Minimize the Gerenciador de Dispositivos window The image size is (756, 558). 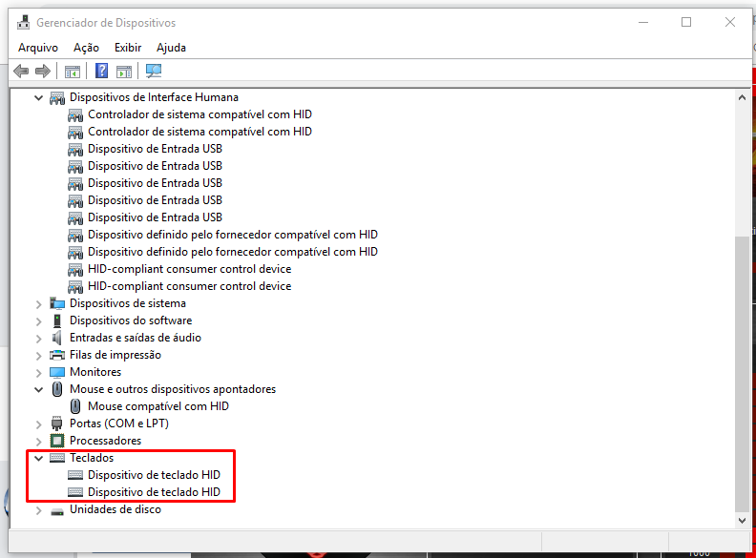[643, 22]
